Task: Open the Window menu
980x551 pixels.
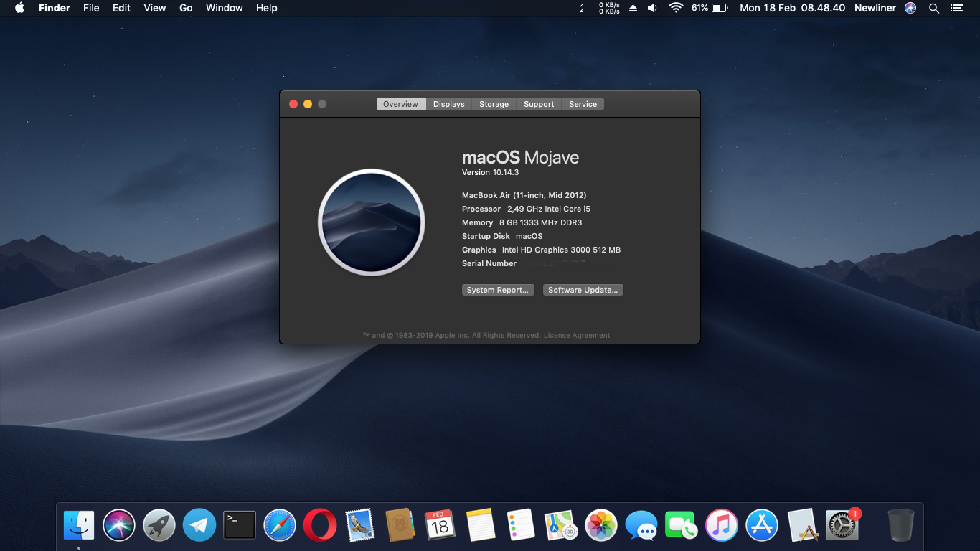Action: click(225, 8)
